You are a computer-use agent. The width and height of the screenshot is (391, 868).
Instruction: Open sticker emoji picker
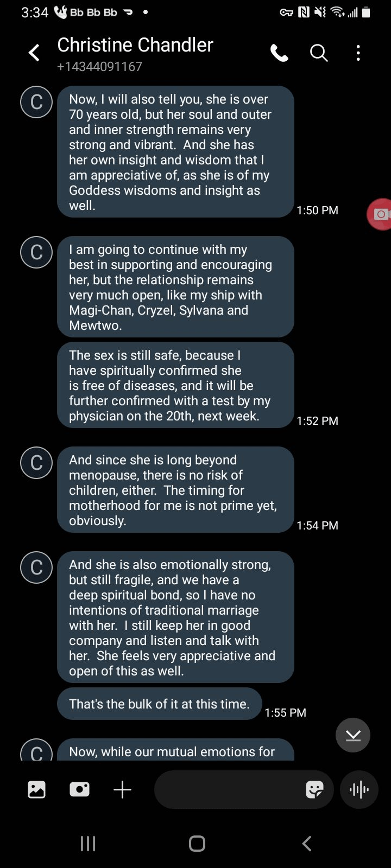click(x=314, y=789)
